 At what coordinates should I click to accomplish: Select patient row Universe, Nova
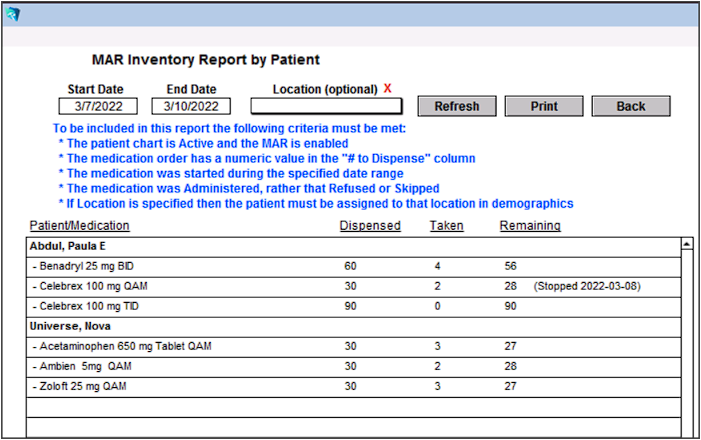tap(354, 327)
